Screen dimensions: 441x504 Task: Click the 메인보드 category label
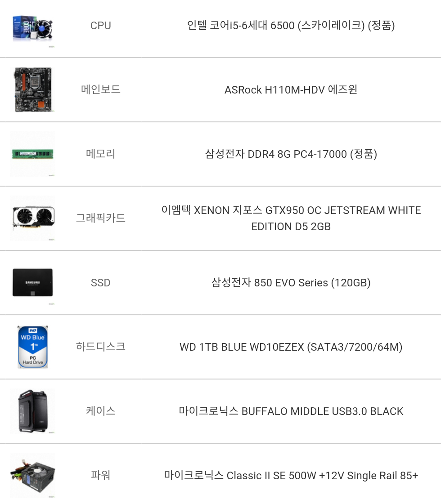(100, 89)
